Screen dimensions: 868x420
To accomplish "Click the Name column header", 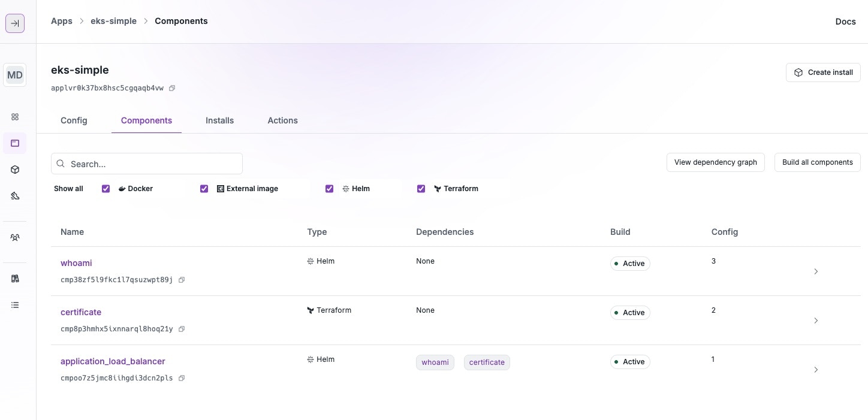I will tap(72, 232).
